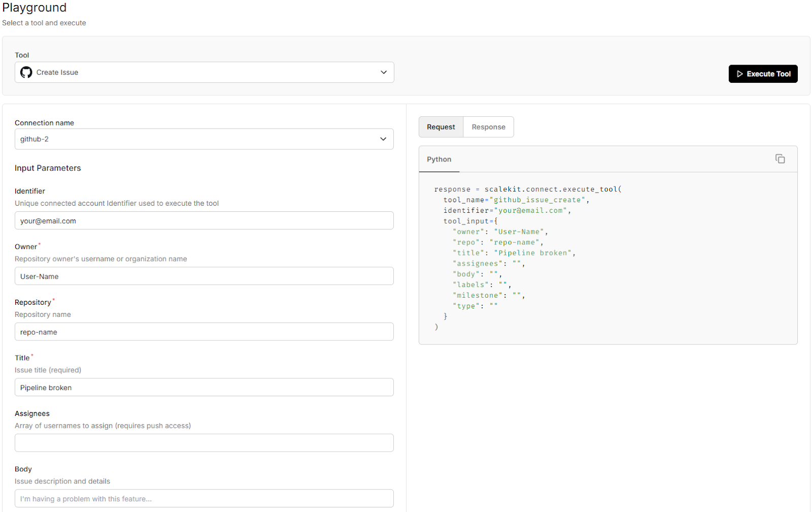Click the "labels" code line
The image size is (812, 512).
(x=482, y=285)
